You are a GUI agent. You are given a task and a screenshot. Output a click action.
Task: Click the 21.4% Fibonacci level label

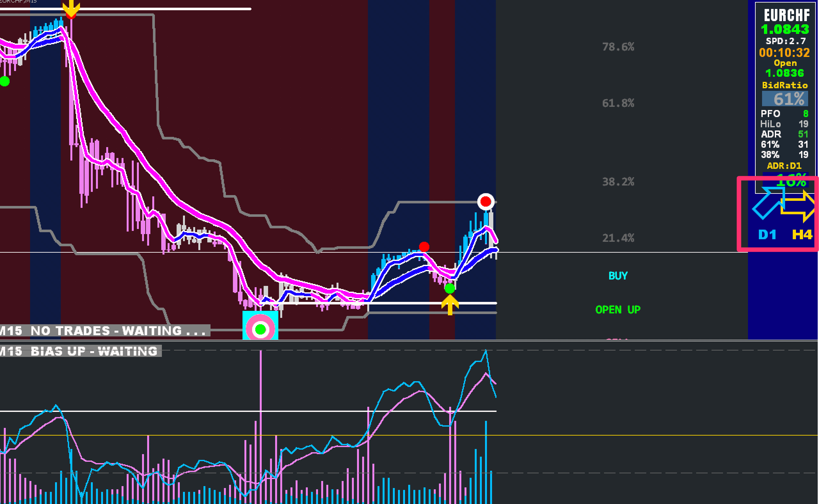point(618,238)
